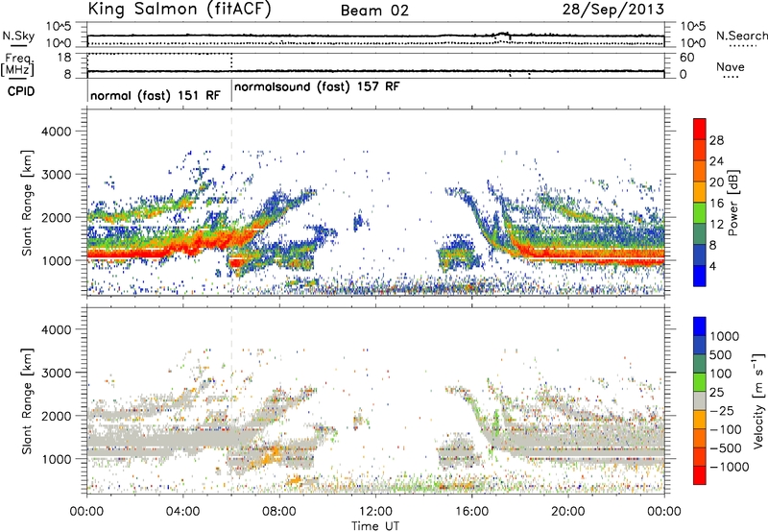Click the 60 tick on the Nave axis

tap(686, 58)
